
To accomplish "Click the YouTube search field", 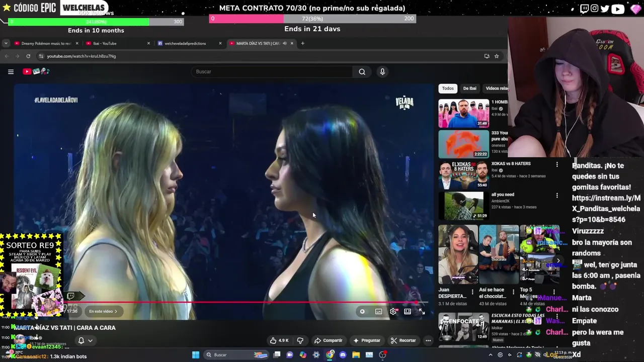I will 272,72.
